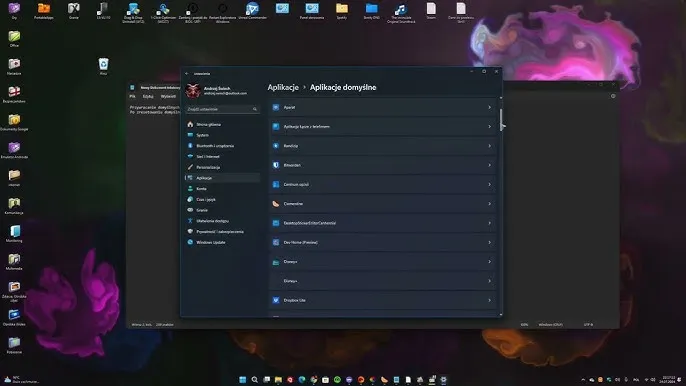Open Plik menu in Notepad window
This screenshot has width=686, height=386.
pos(133,96)
